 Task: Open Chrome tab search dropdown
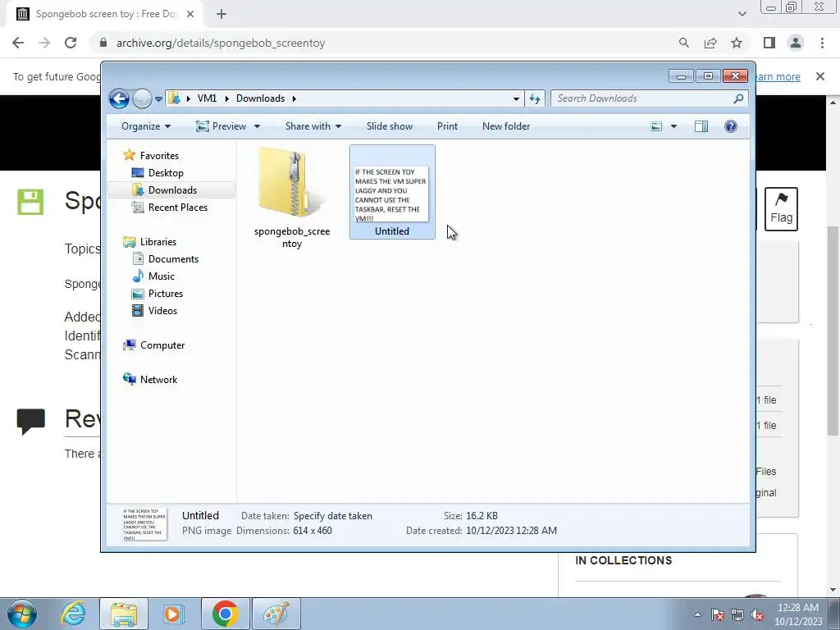pyautogui.click(x=742, y=15)
